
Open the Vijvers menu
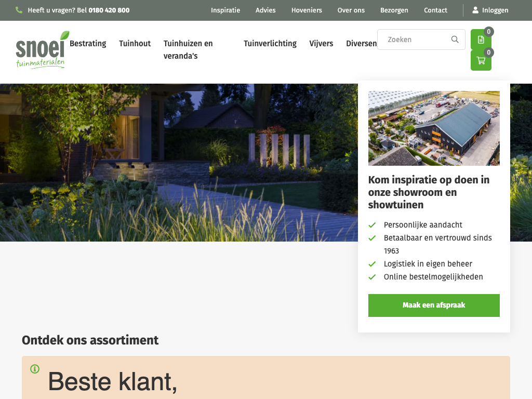pyautogui.click(x=321, y=44)
